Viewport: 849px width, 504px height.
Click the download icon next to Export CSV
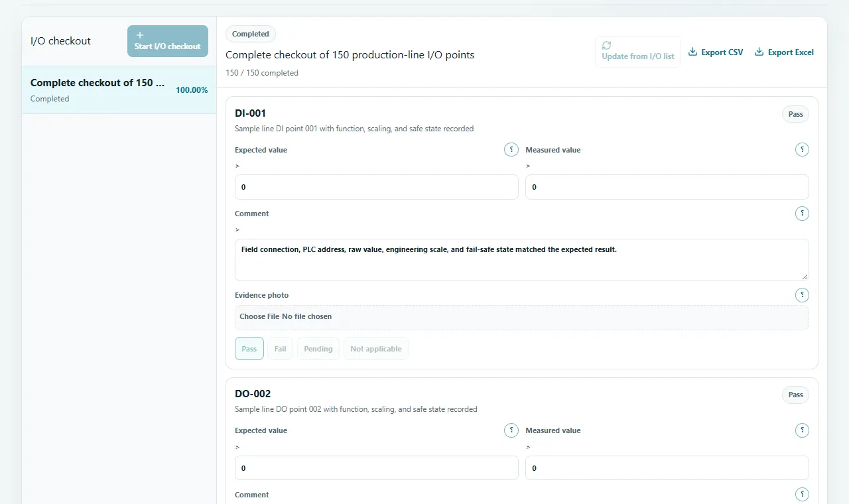pyautogui.click(x=692, y=52)
